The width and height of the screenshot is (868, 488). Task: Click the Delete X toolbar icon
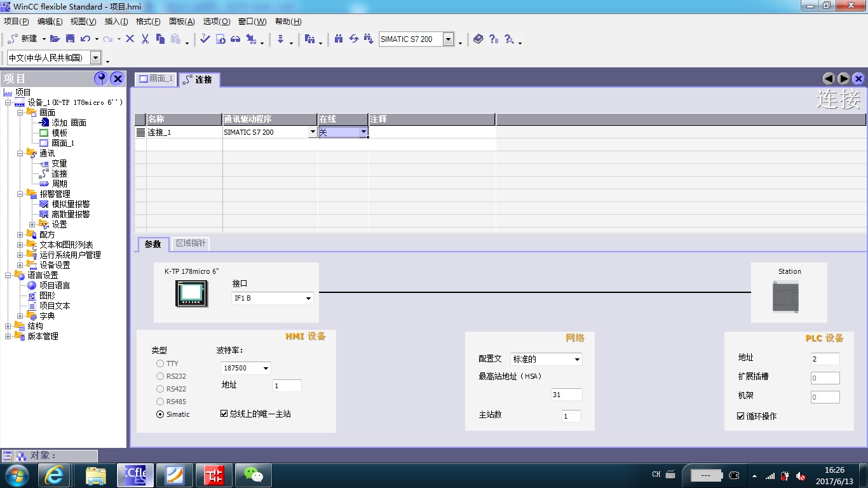click(130, 39)
